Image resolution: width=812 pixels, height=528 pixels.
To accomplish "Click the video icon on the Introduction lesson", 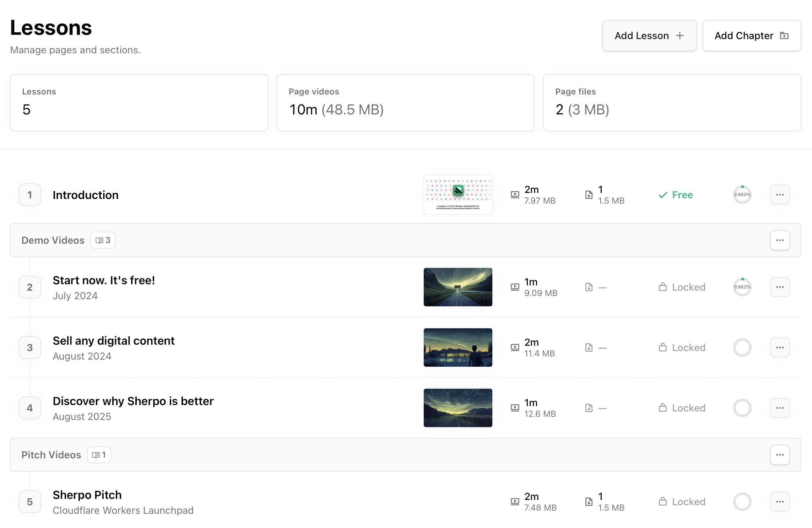I will pos(515,194).
